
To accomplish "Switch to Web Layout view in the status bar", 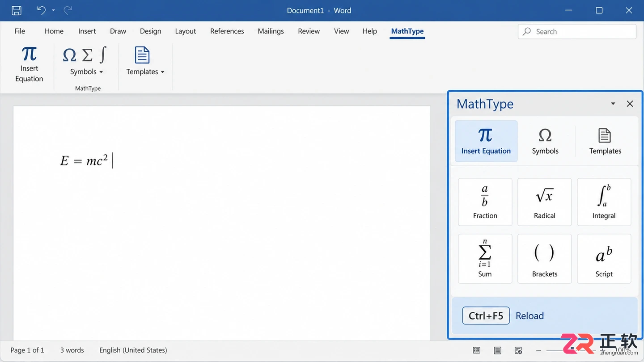I will pos(518,350).
